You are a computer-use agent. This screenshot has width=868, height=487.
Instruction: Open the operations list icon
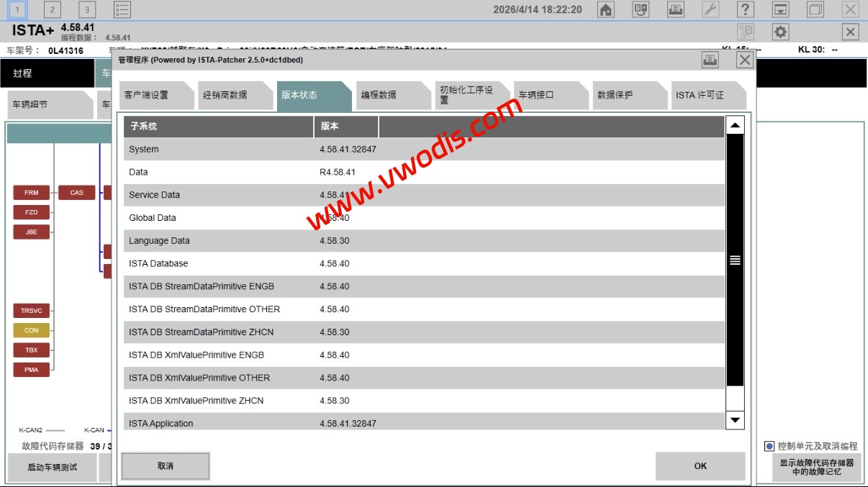click(122, 9)
